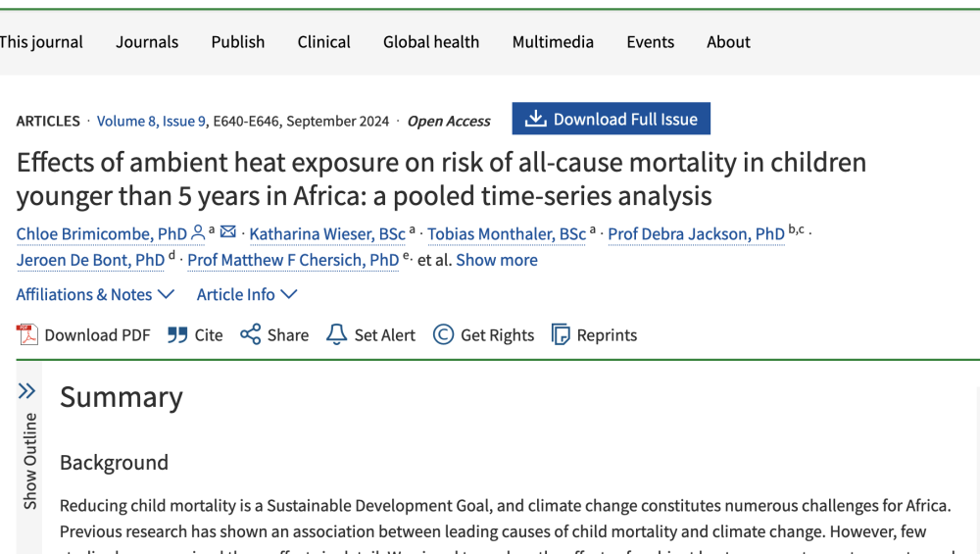Click the author profile person icon
The image size is (980, 554).
(198, 232)
